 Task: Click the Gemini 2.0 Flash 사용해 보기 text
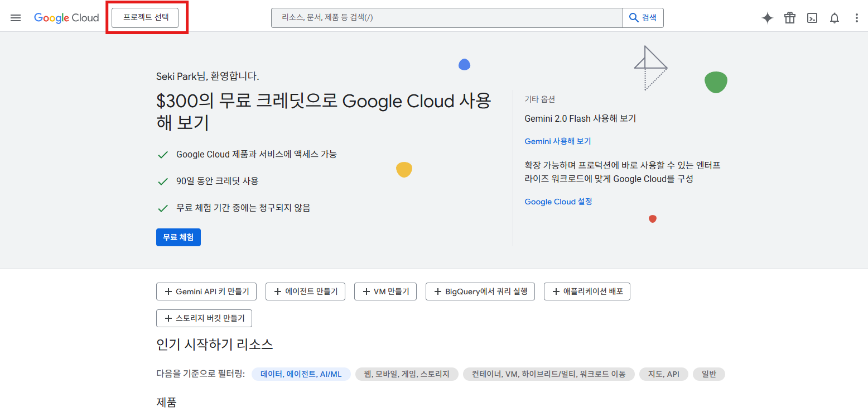(x=580, y=118)
